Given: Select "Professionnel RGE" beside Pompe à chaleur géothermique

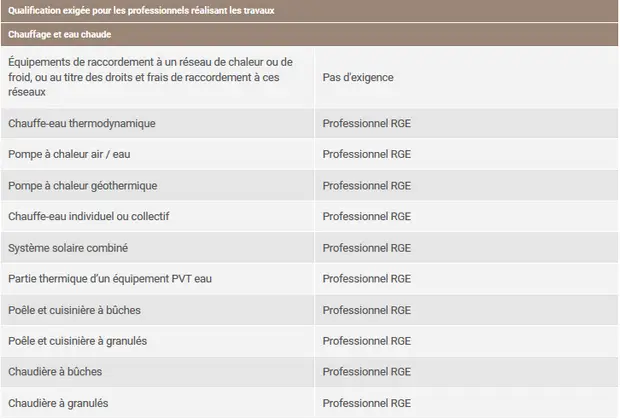Looking at the screenshot, I should point(366,185).
